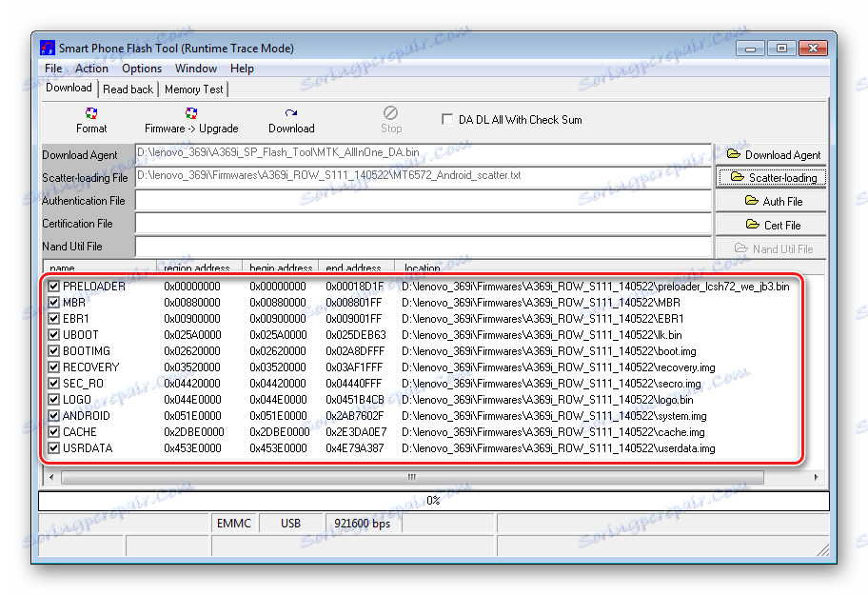Image resolution: width=868 pixels, height=595 pixels.
Task: Select the system.img location path
Action: pyautogui.click(x=554, y=416)
